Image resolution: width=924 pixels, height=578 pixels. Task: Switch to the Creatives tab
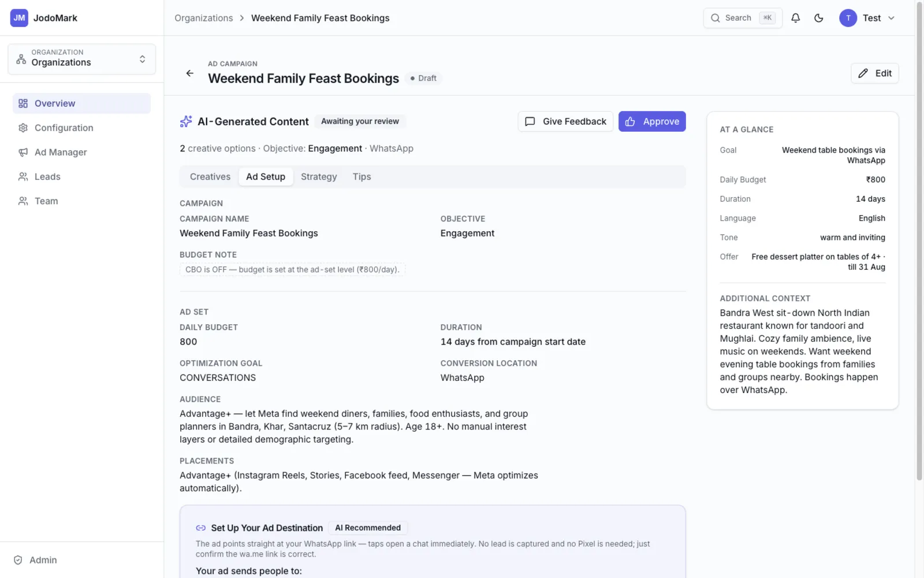click(210, 177)
